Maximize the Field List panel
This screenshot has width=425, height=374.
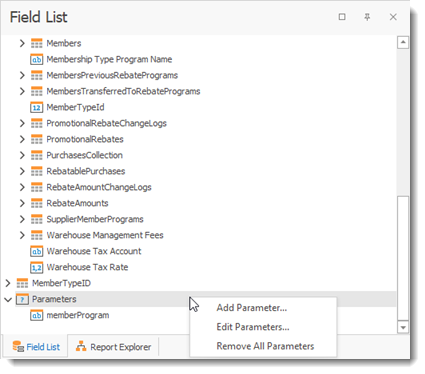342,17
